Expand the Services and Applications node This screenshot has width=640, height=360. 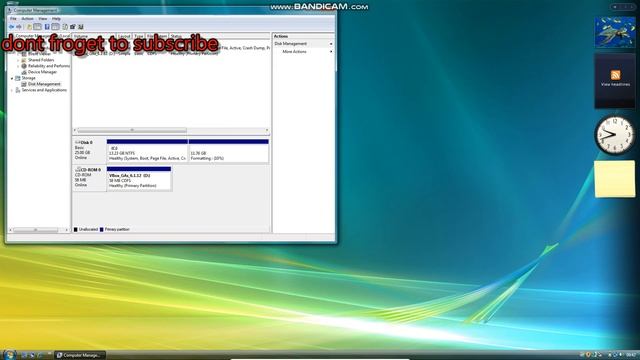pos(12,90)
